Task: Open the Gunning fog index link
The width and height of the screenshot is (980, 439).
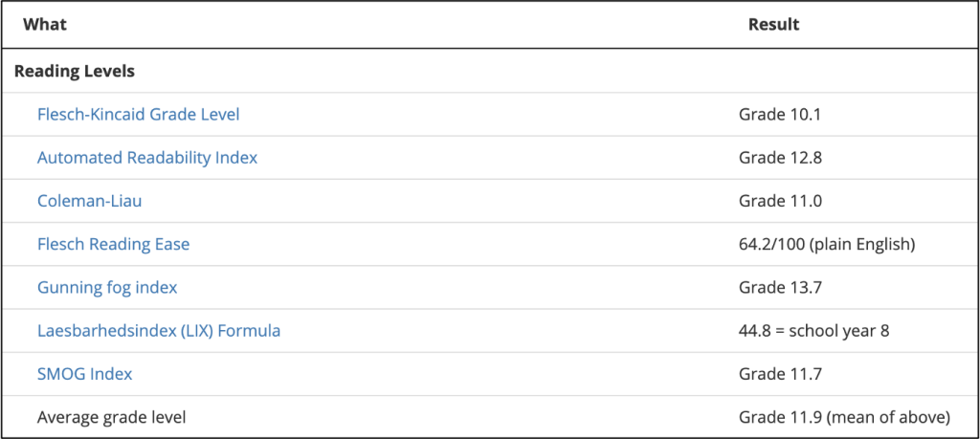Action: 107,287
